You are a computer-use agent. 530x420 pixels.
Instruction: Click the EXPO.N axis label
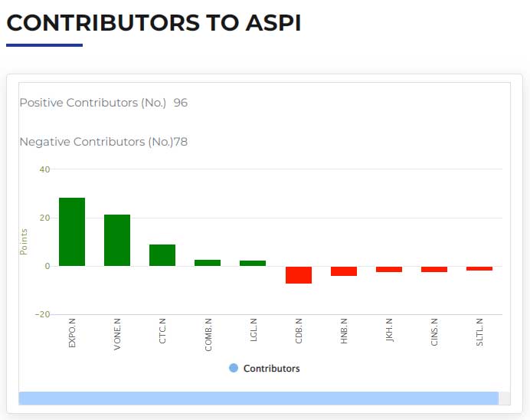click(x=72, y=333)
